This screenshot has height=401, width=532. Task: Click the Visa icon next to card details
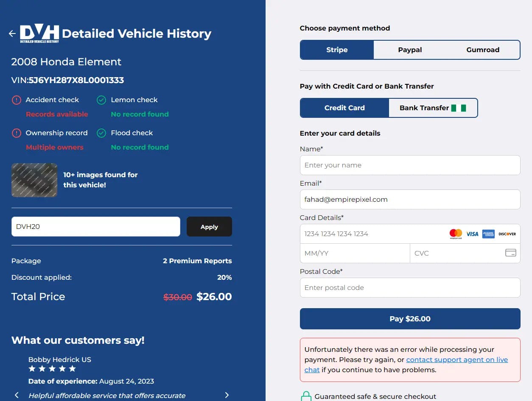point(472,233)
